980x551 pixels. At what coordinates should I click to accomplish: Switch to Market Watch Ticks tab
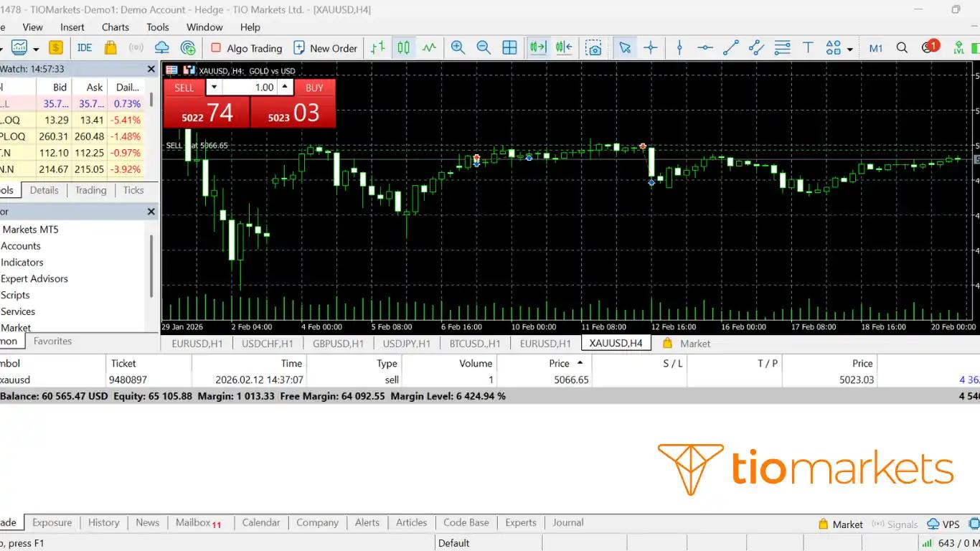pos(133,190)
